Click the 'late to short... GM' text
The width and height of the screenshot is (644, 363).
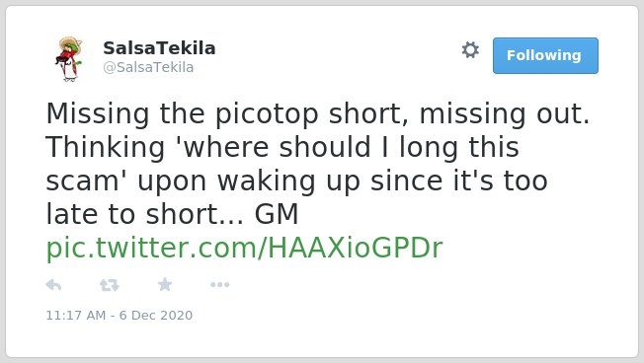(172, 214)
